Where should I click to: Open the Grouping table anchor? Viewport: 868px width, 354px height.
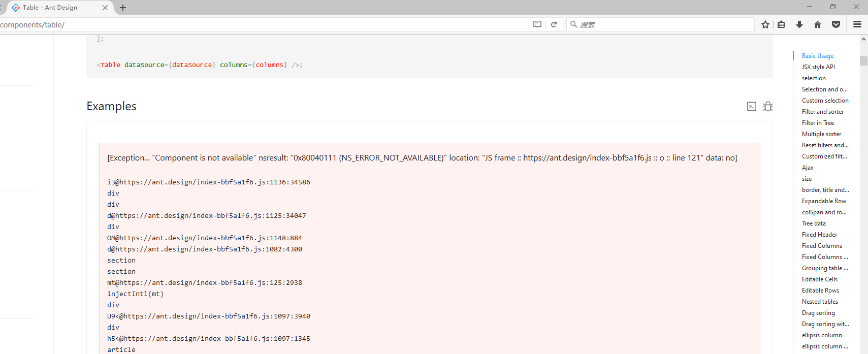[x=825, y=268]
